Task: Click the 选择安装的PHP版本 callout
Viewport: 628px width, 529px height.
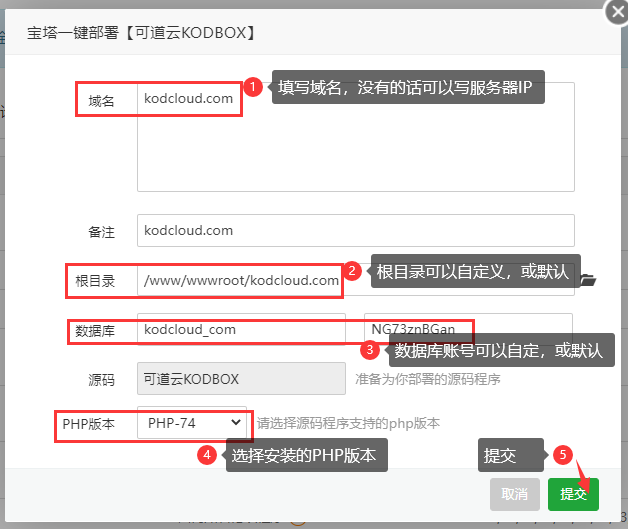Action: pos(305,456)
